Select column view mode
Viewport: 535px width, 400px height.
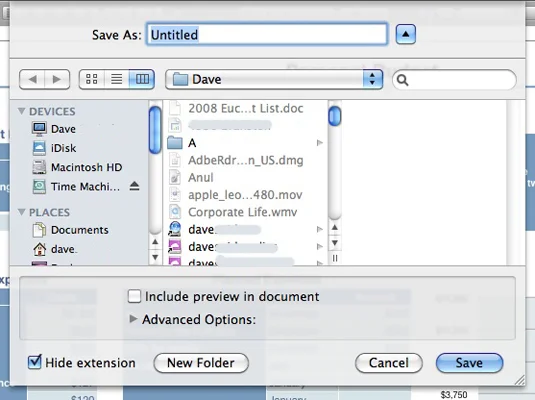[142, 79]
